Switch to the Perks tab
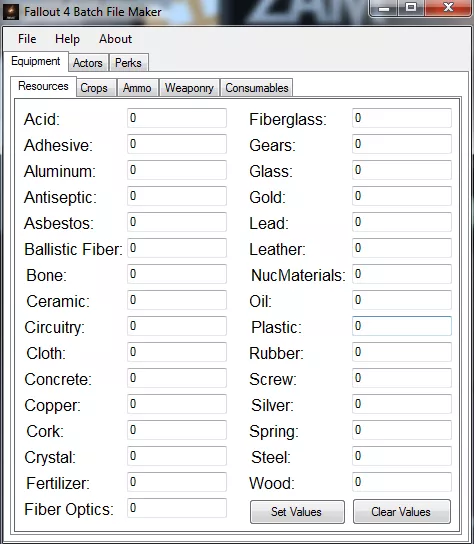This screenshot has height=544, width=475. 128,63
